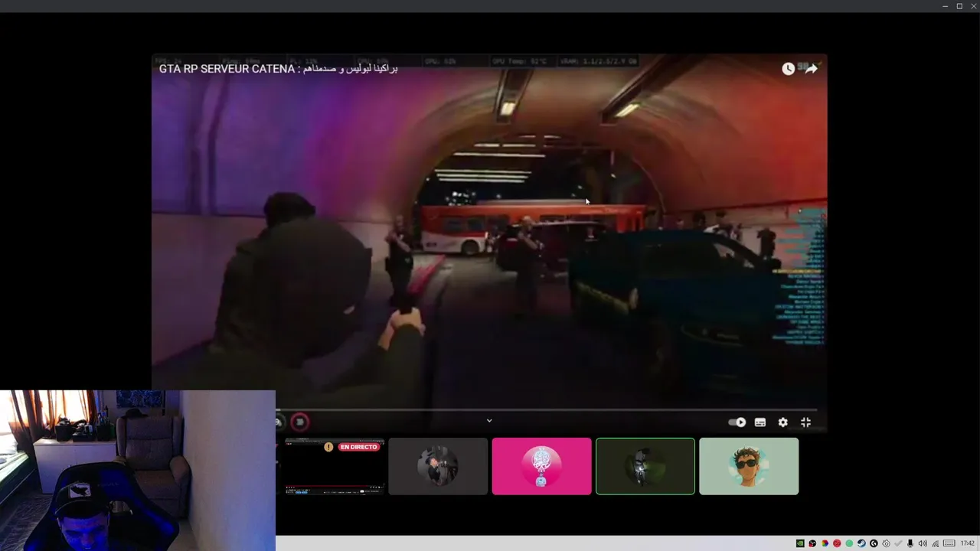Select the gray participant tile
This screenshot has height=551, width=980.
click(x=438, y=466)
